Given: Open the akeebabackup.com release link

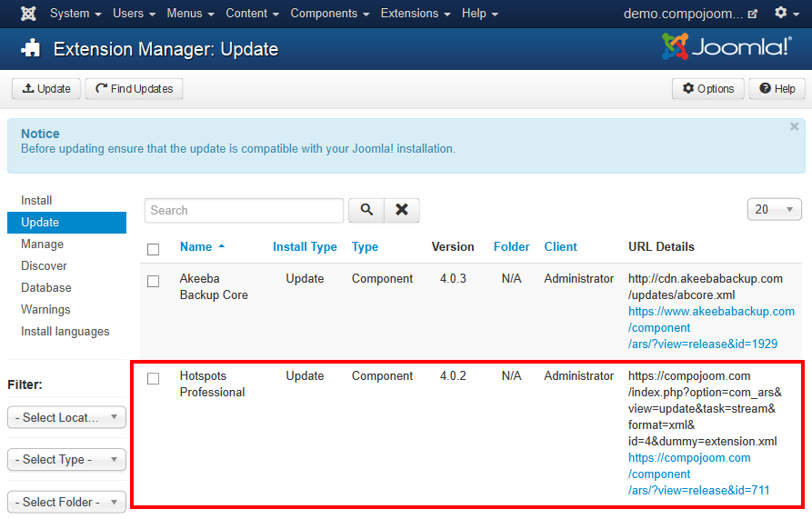Looking at the screenshot, I should click(711, 327).
